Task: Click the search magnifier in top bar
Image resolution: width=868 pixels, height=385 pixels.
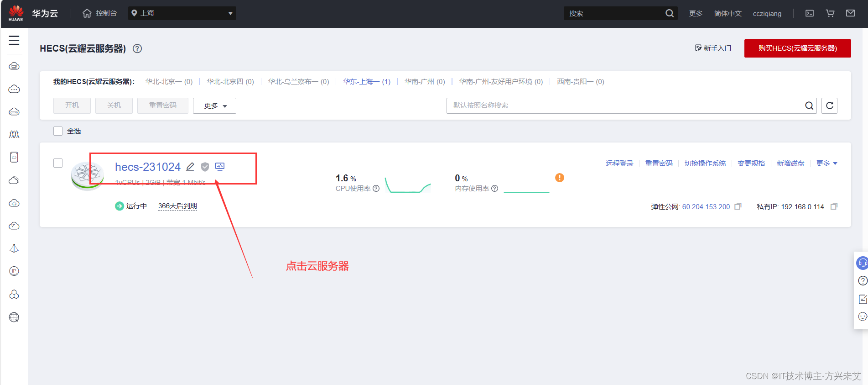Action: 669,13
